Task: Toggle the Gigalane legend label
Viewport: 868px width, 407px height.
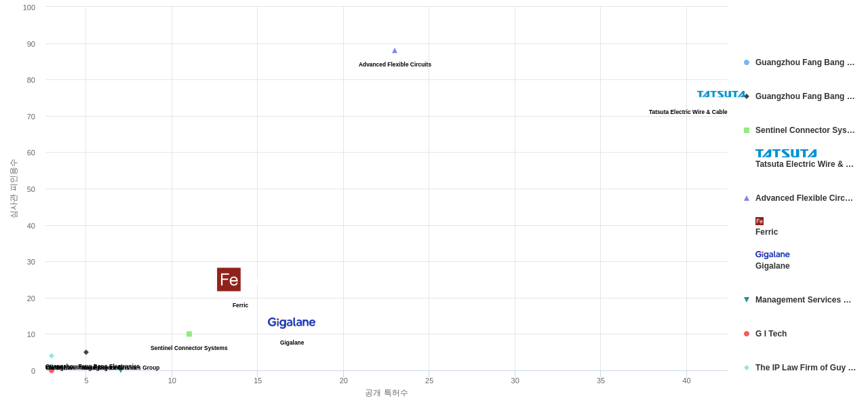Action: (772, 266)
